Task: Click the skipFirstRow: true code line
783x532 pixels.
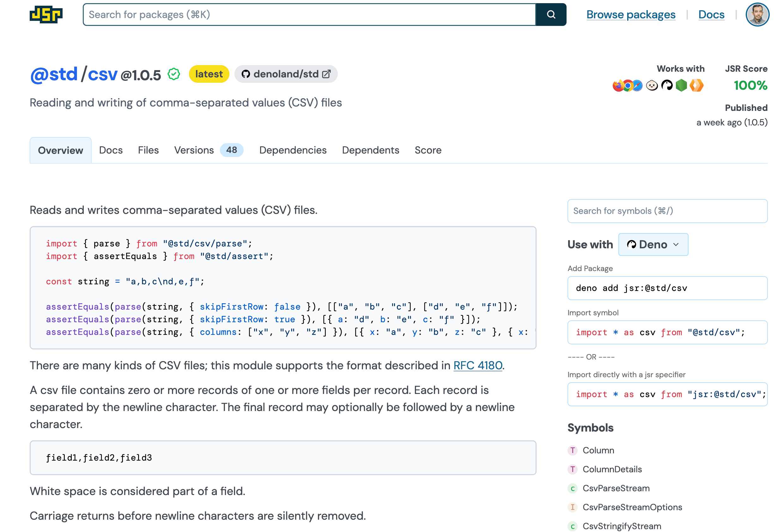Action: 263,319
